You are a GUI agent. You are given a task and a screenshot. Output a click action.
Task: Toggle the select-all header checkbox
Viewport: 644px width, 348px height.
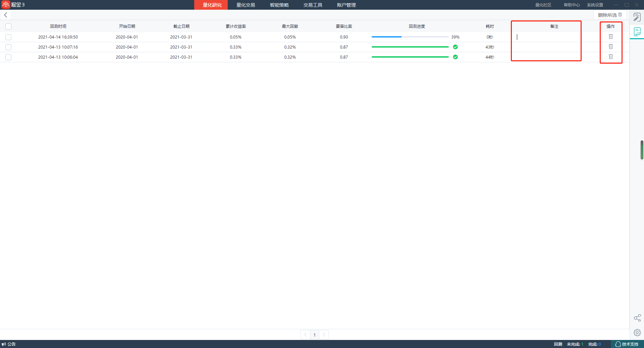[8, 26]
